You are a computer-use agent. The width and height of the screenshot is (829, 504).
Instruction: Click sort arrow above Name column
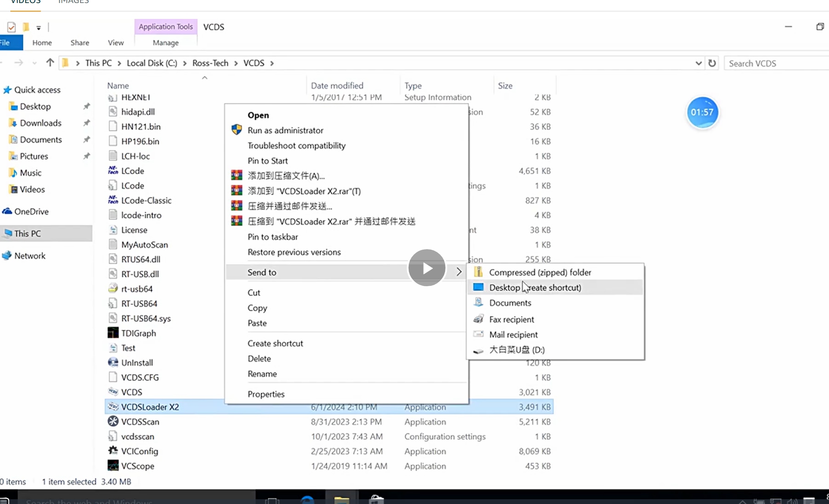click(205, 78)
